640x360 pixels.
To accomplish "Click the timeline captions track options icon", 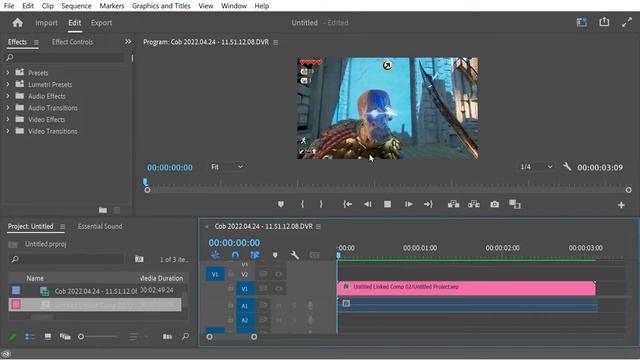I will [x=314, y=255].
